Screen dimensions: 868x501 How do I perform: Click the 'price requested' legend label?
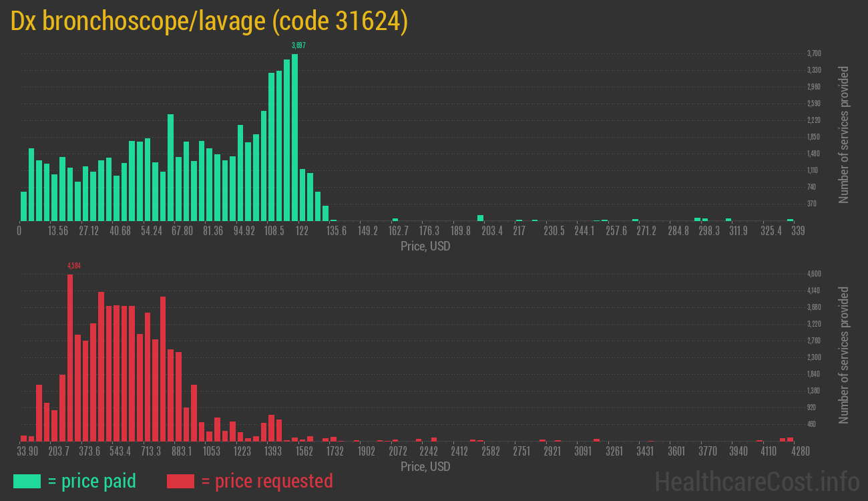point(266,481)
